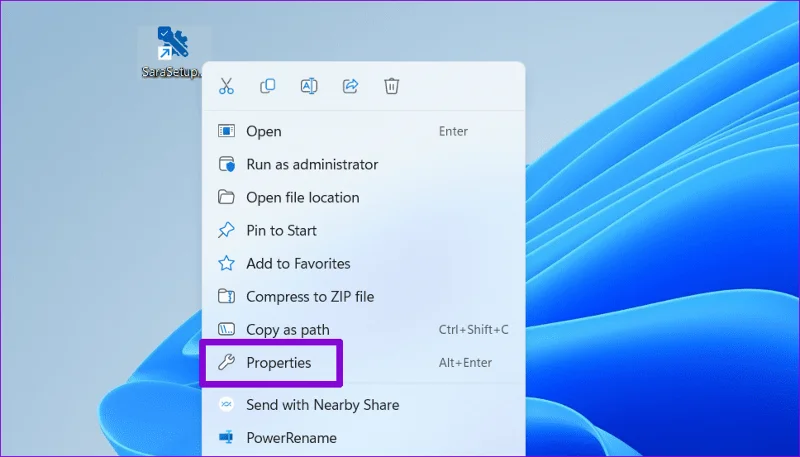Click the Delete trash can icon
The height and width of the screenshot is (457, 800).
(x=391, y=86)
